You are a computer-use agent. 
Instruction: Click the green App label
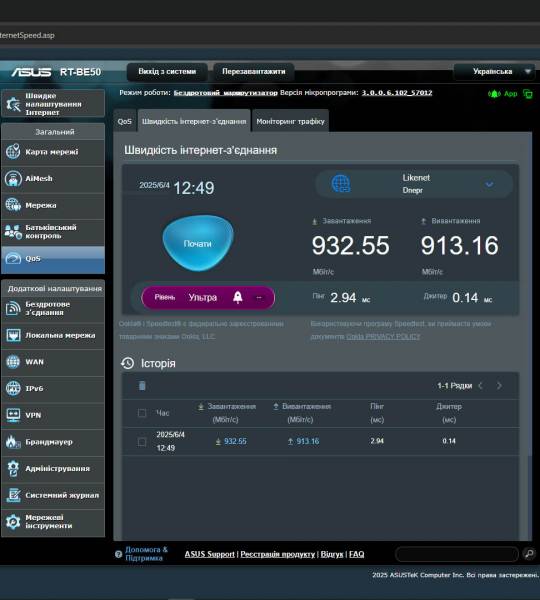(x=511, y=94)
